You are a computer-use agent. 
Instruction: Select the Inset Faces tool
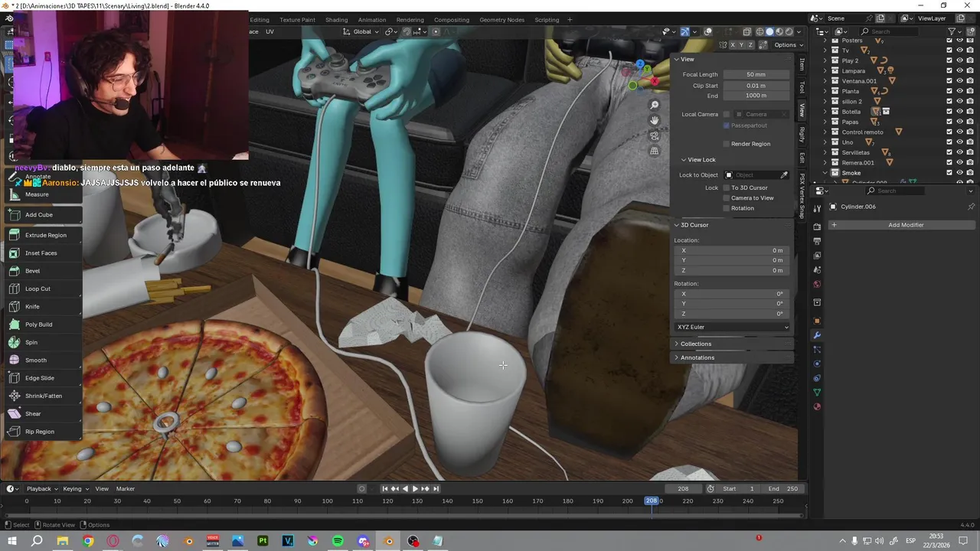pos(42,253)
